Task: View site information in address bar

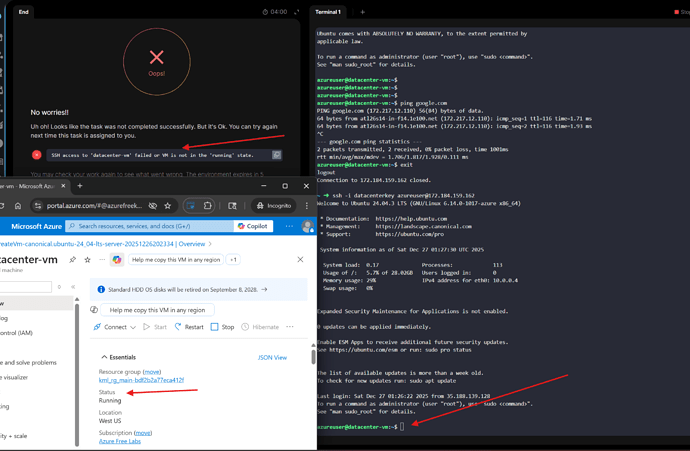Action: pos(38,205)
